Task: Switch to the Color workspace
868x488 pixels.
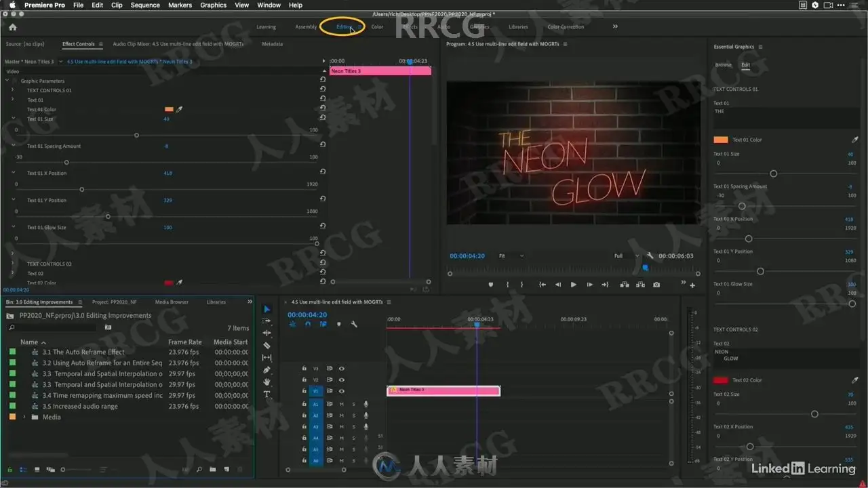Action: click(x=377, y=27)
